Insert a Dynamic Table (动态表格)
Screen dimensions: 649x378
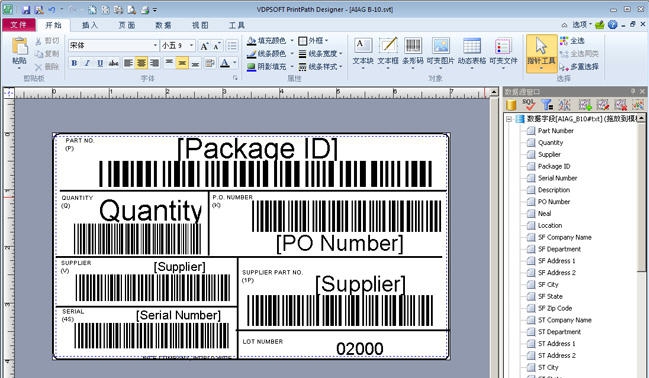click(472, 52)
